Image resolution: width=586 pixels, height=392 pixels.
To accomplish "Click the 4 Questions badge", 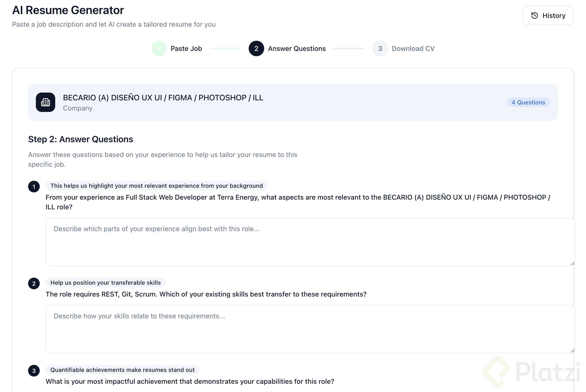I will [528, 102].
